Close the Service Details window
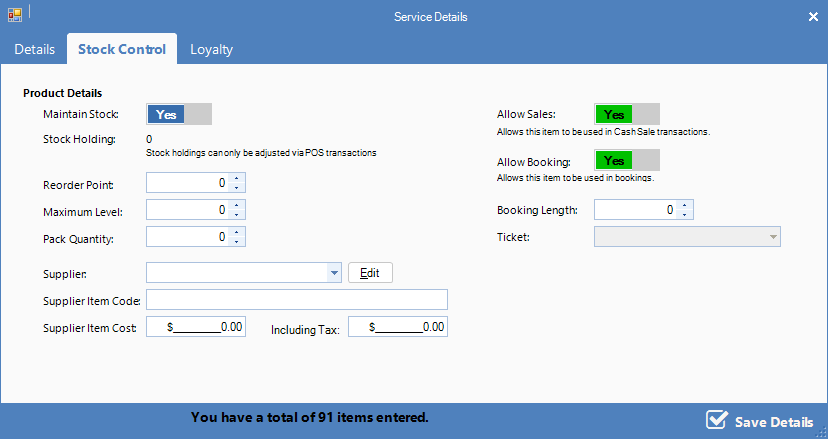 (x=812, y=17)
